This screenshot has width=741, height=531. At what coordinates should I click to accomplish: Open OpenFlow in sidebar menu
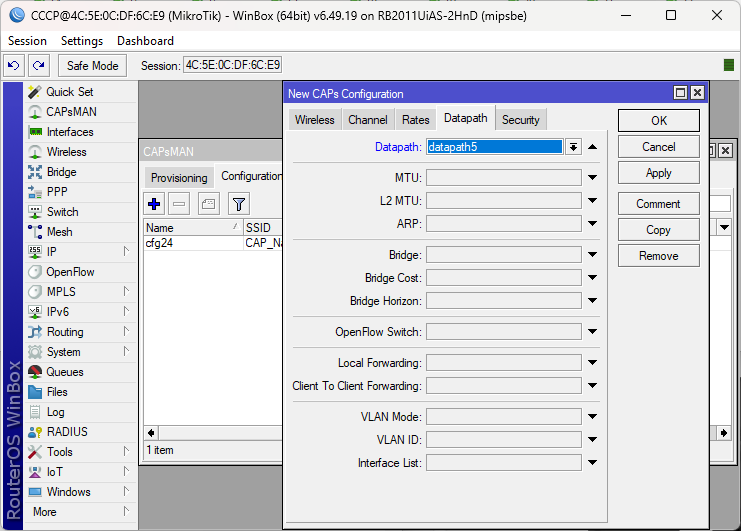pos(70,272)
